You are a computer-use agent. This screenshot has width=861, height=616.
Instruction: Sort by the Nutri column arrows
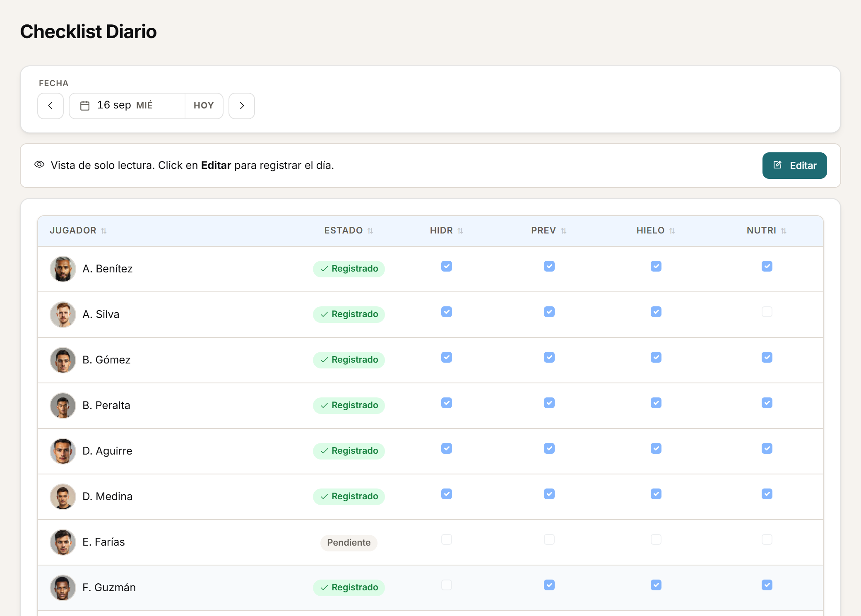[784, 231]
